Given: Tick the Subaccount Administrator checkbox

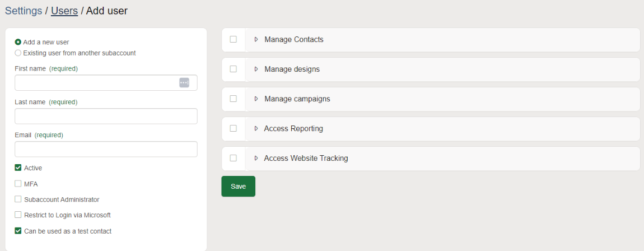Looking at the screenshot, I should tap(18, 199).
